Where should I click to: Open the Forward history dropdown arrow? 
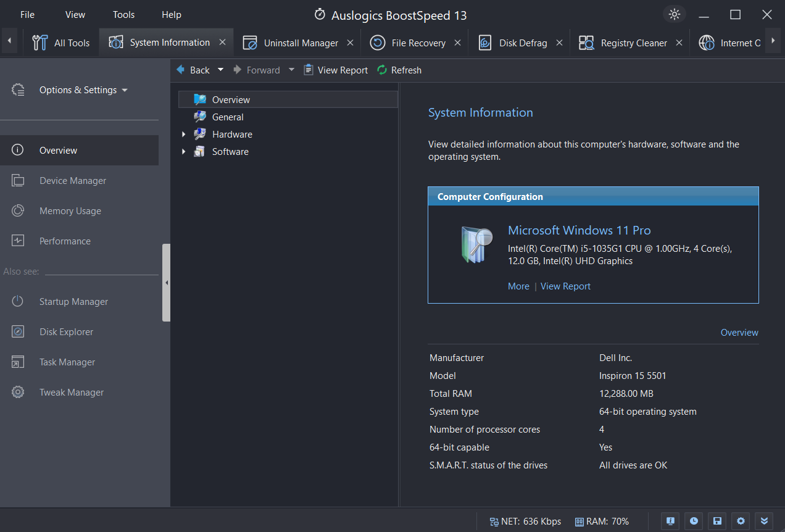(292, 70)
